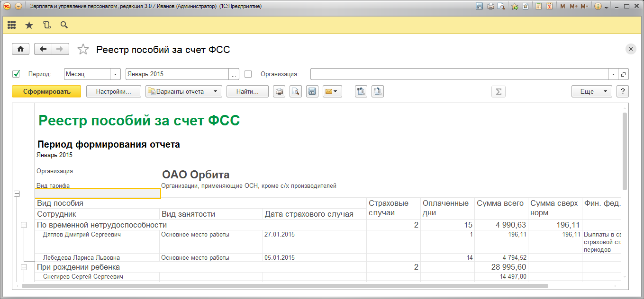This screenshot has height=299, width=644.
Task: Navigate forward with right arrow
Action: coord(60,49)
